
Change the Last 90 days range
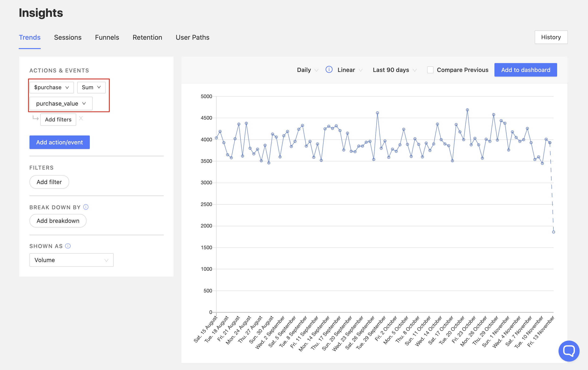(x=394, y=70)
